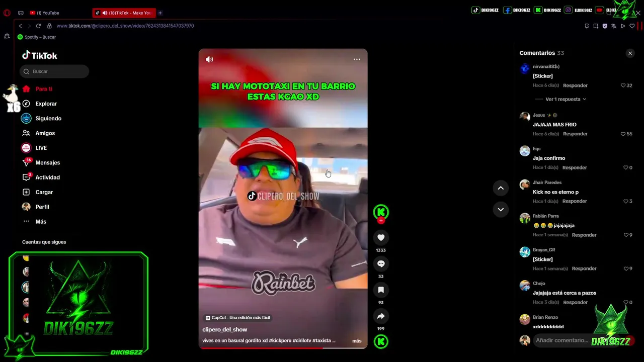Open Jhair Paredes commenter avatar
644x362 pixels.
point(525,185)
